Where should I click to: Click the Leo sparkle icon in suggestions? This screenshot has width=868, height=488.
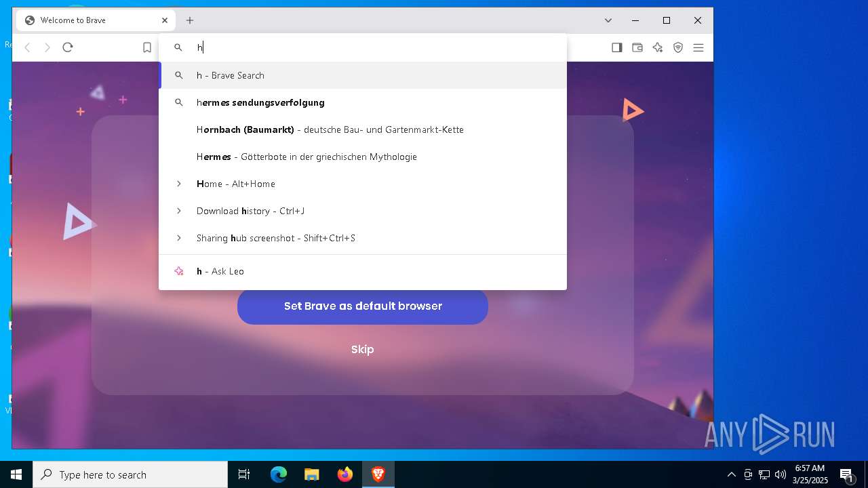pyautogui.click(x=179, y=271)
